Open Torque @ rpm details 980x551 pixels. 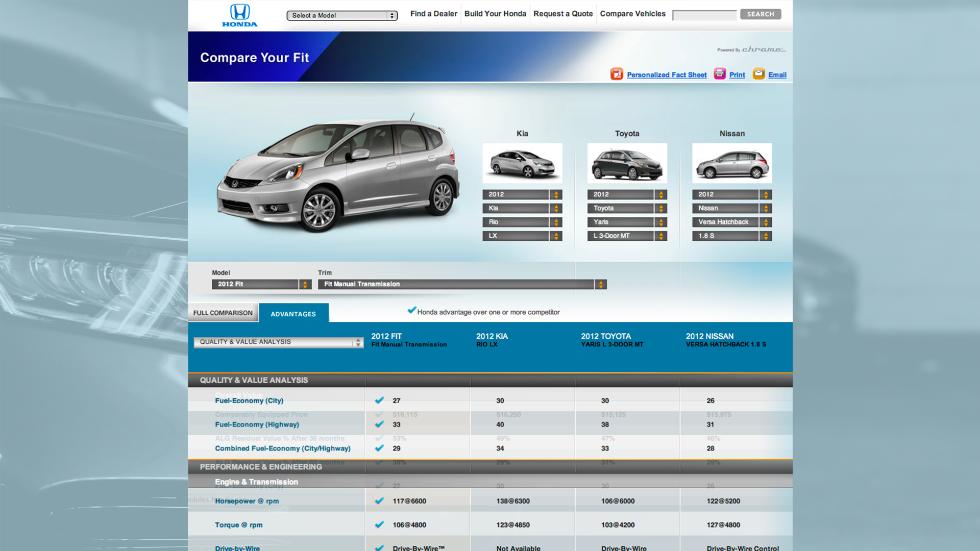coord(239,525)
